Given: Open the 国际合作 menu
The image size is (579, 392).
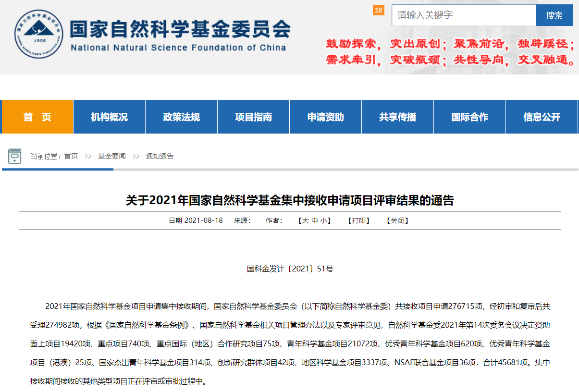Looking at the screenshot, I should coord(469,117).
